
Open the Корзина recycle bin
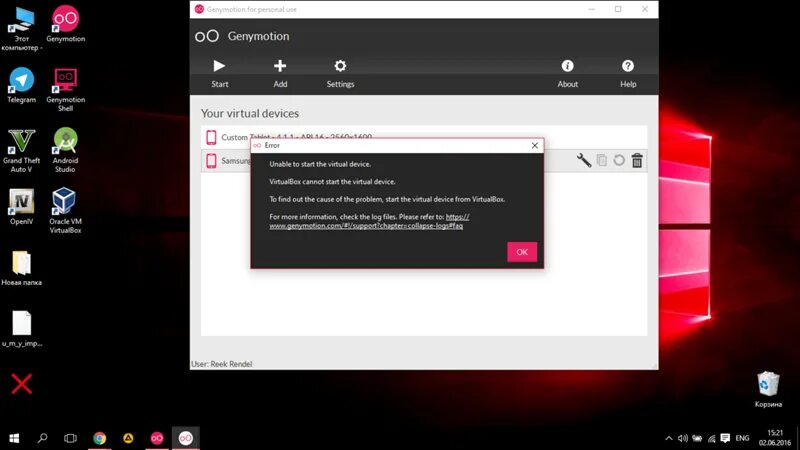tap(768, 389)
